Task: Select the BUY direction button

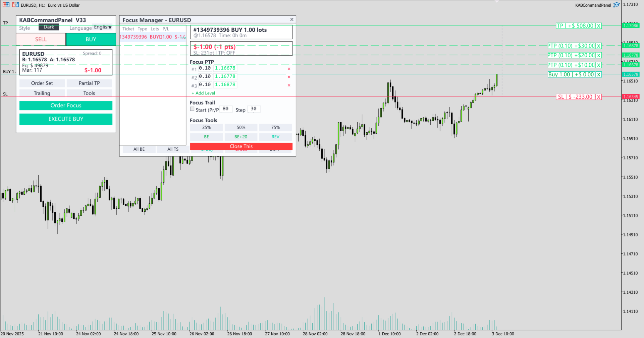Action: 91,40
